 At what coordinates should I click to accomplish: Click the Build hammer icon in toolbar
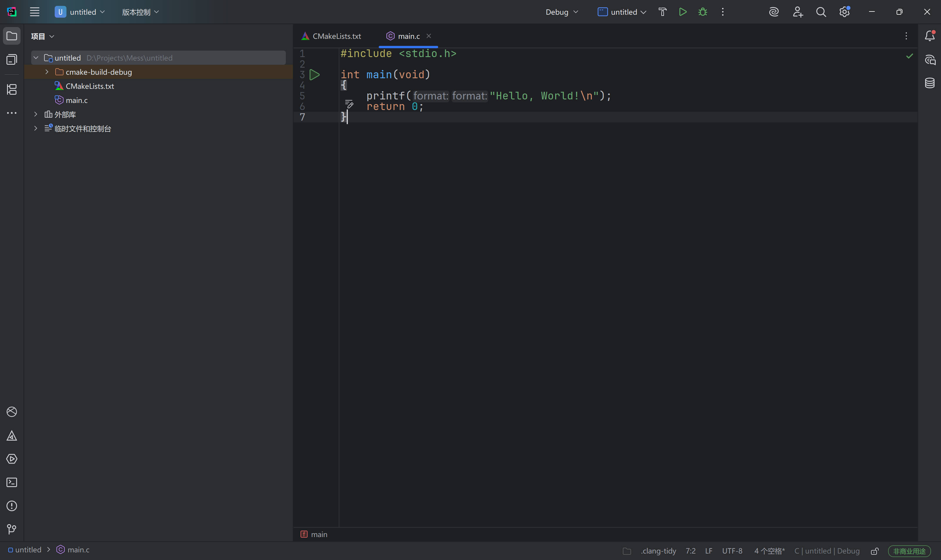(663, 12)
